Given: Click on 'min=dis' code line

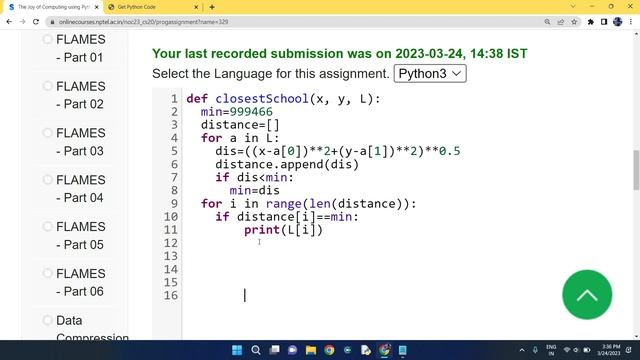Looking at the screenshot, I should [255, 190].
